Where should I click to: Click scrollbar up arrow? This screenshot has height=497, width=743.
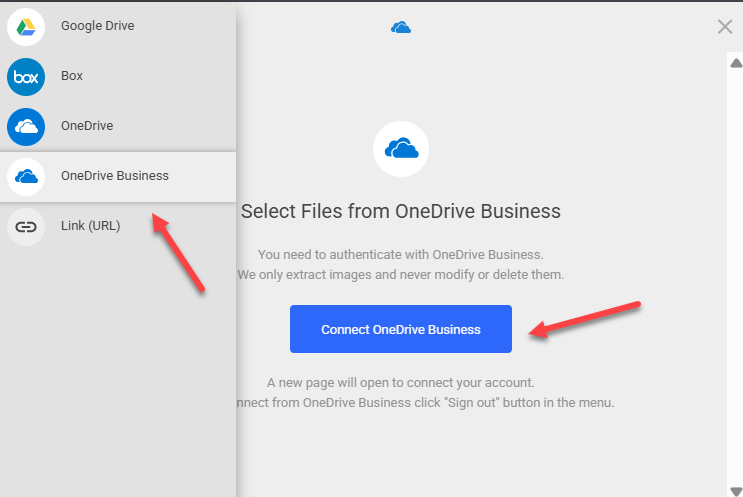point(736,63)
